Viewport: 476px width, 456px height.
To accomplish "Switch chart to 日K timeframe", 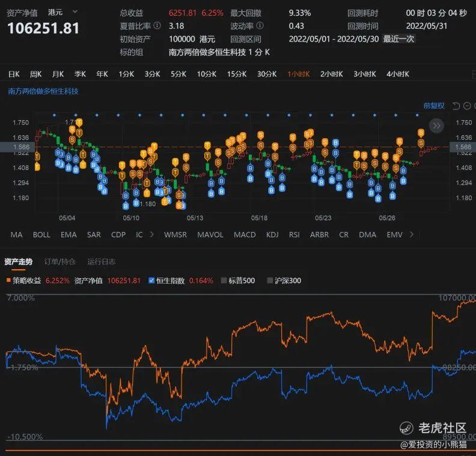I will click(x=14, y=74).
